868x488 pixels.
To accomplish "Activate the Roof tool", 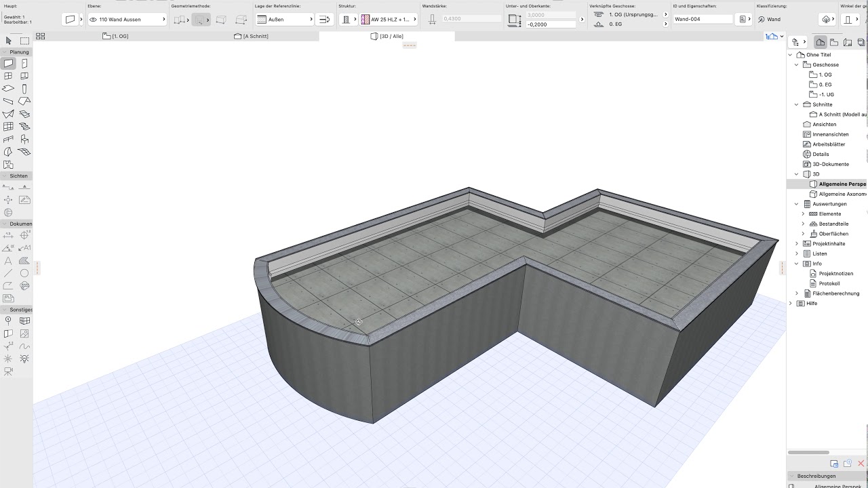I will point(24,101).
